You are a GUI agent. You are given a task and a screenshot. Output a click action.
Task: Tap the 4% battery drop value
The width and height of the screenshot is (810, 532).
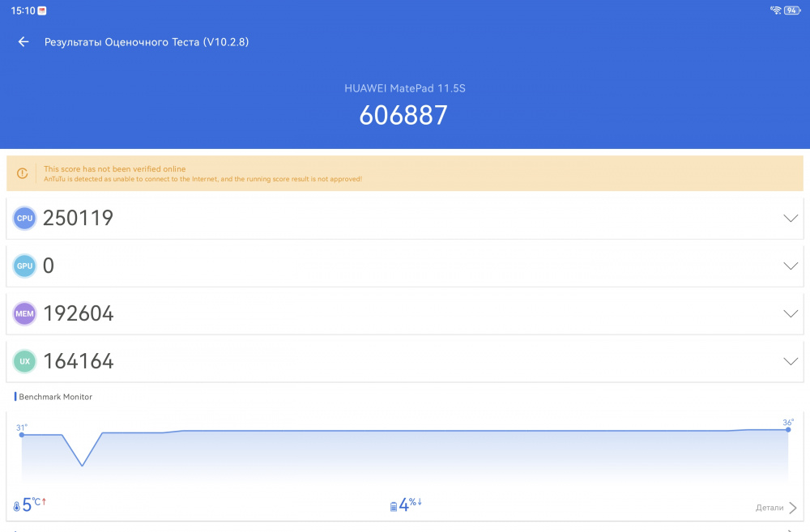coord(410,504)
